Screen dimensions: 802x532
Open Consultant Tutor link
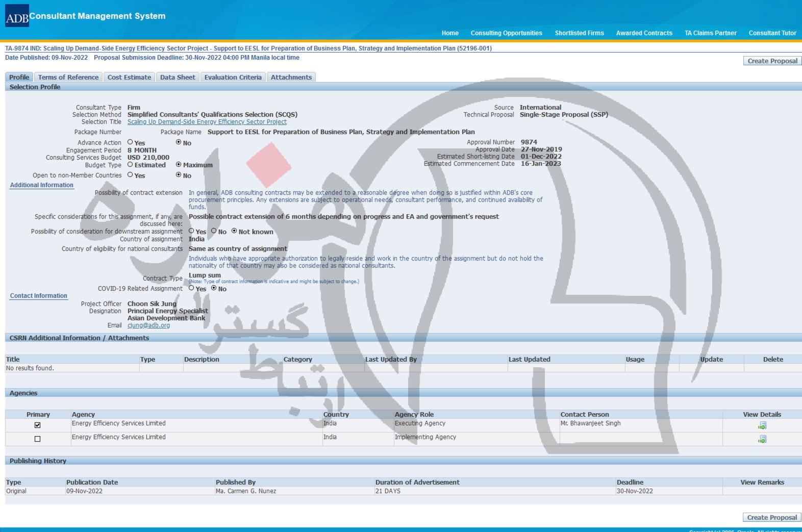(772, 33)
